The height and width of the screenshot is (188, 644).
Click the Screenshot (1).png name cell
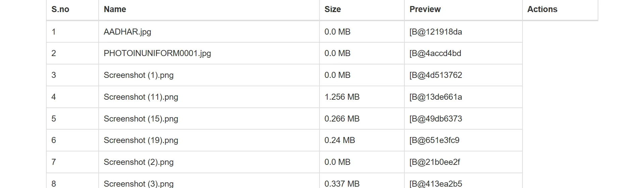point(139,75)
